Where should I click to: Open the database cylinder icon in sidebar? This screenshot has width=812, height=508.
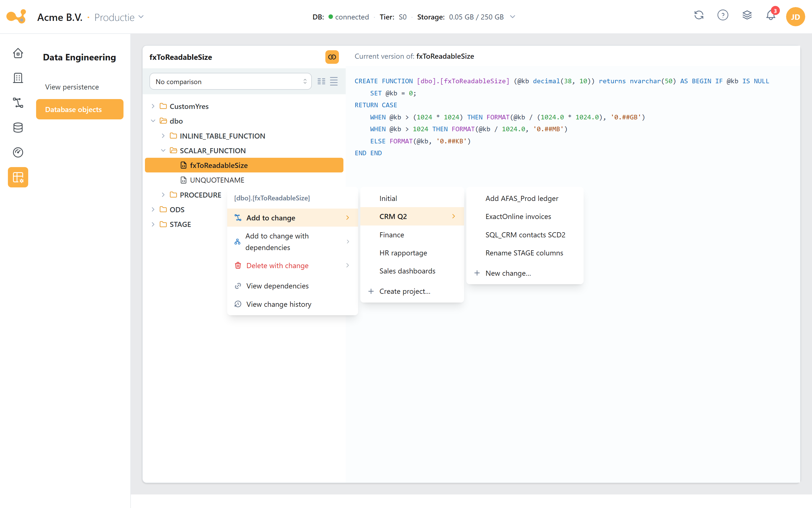(18, 128)
